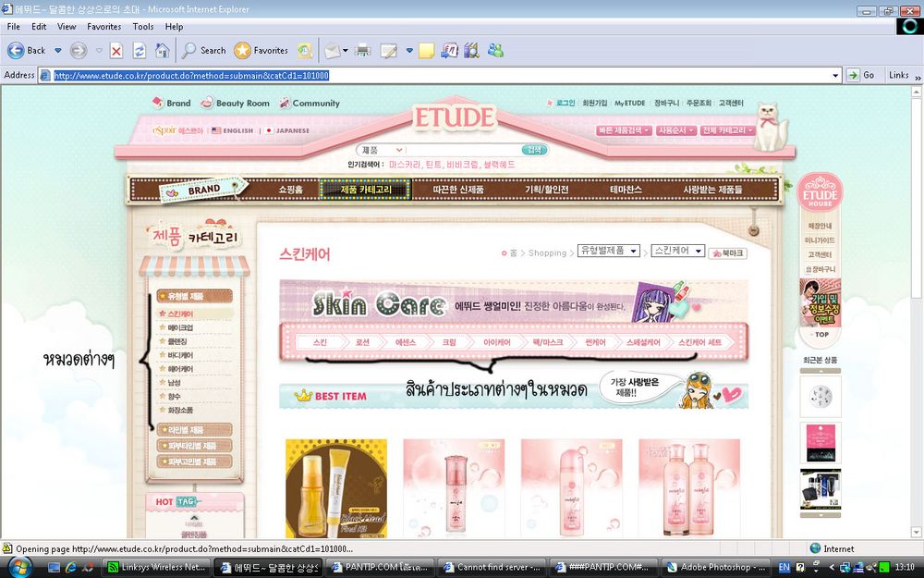Select the 기획/할인전 navigation tab
Image resolution: width=924 pixels, height=578 pixels.
tap(546, 190)
